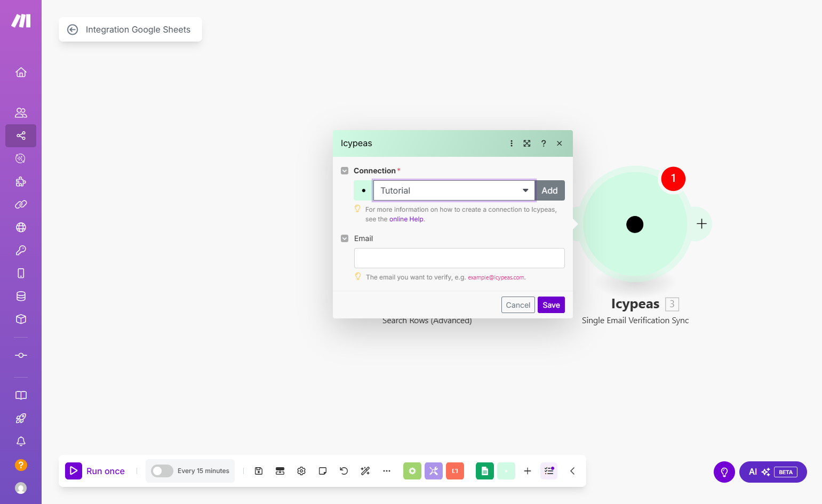This screenshot has width=822, height=504.
Task: Open orange Text parser icon
Action: click(x=455, y=471)
